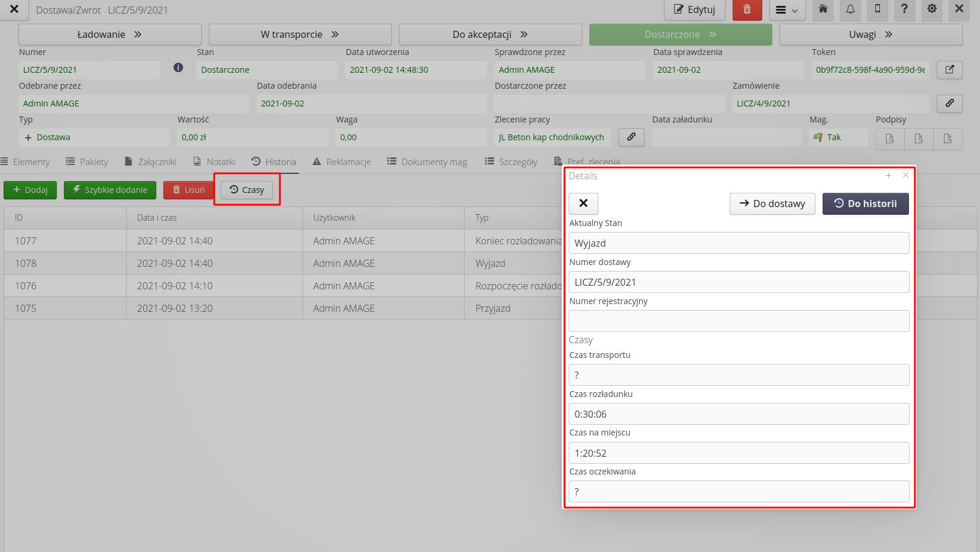Open settings with the gear icon

[931, 9]
